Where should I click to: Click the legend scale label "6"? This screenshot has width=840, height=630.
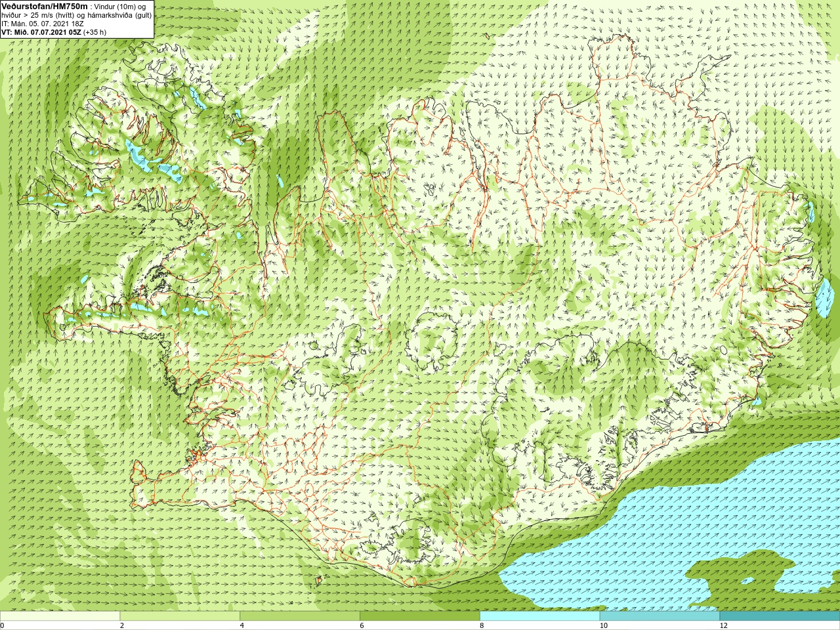tap(362, 625)
